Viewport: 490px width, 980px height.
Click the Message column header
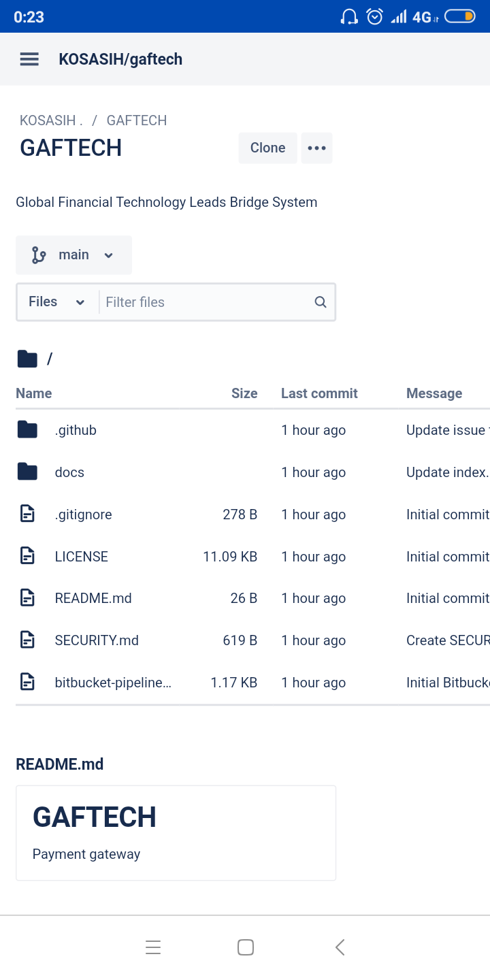[x=434, y=393]
